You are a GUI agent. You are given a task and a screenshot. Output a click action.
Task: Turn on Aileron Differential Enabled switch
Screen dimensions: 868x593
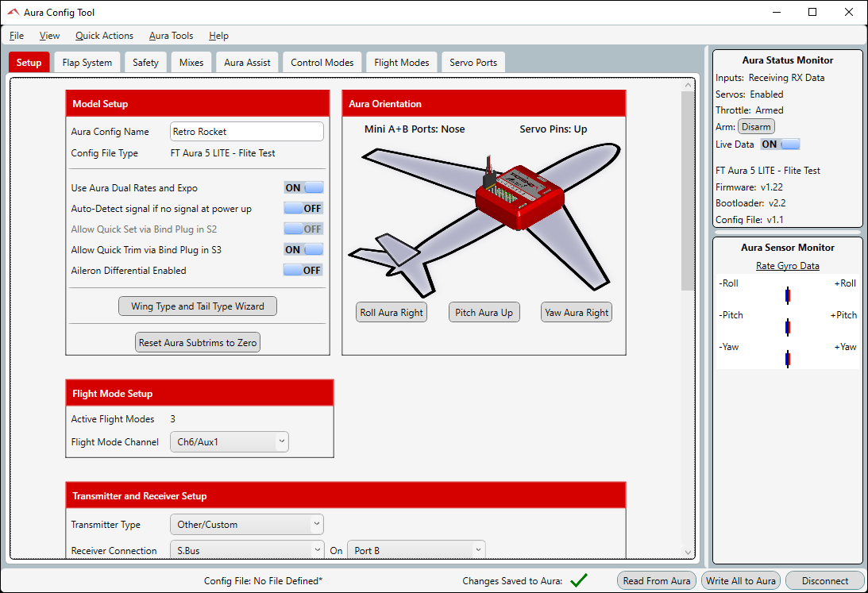[303, 271]
